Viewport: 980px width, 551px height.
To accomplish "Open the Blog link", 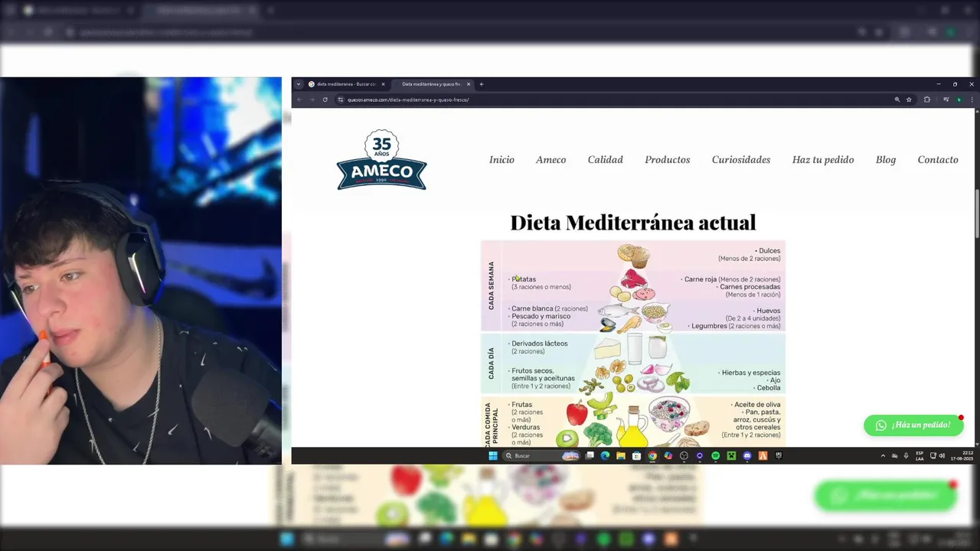I will coord(886,159).
